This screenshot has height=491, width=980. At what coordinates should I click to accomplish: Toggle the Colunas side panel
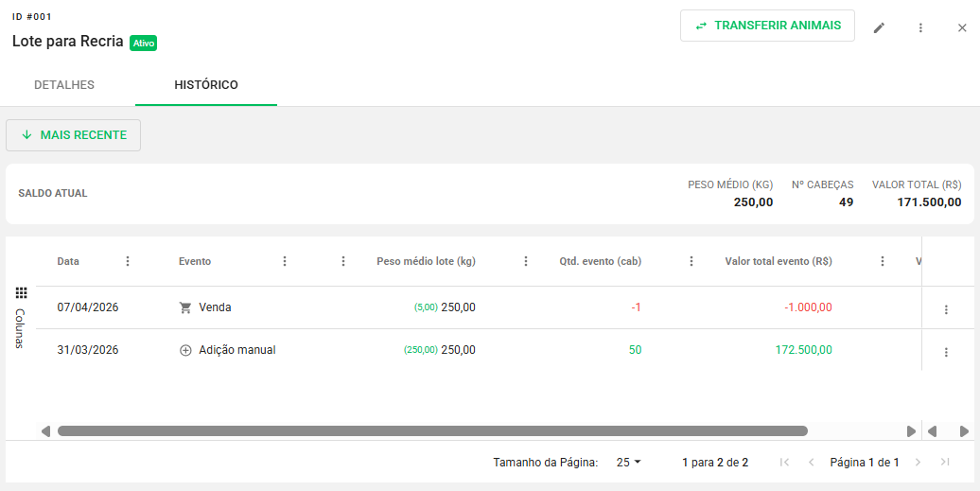[21, 318]
